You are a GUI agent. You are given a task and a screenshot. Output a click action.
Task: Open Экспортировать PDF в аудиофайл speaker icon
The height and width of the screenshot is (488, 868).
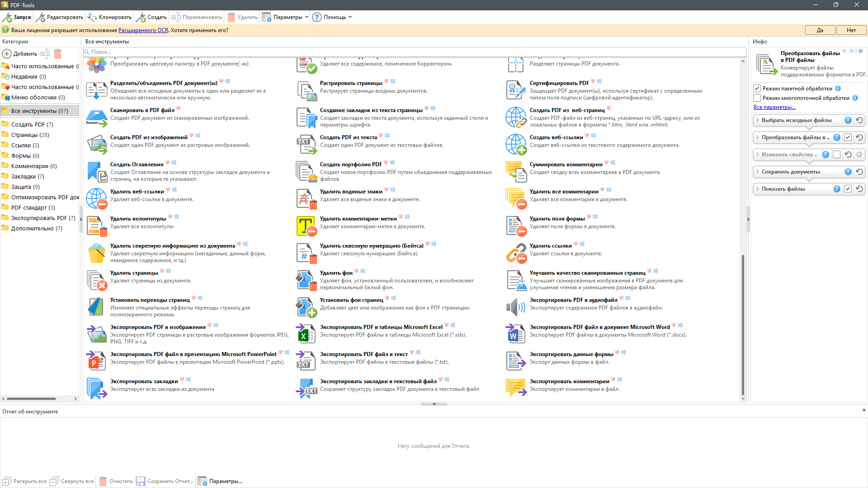tap(516, 307)
